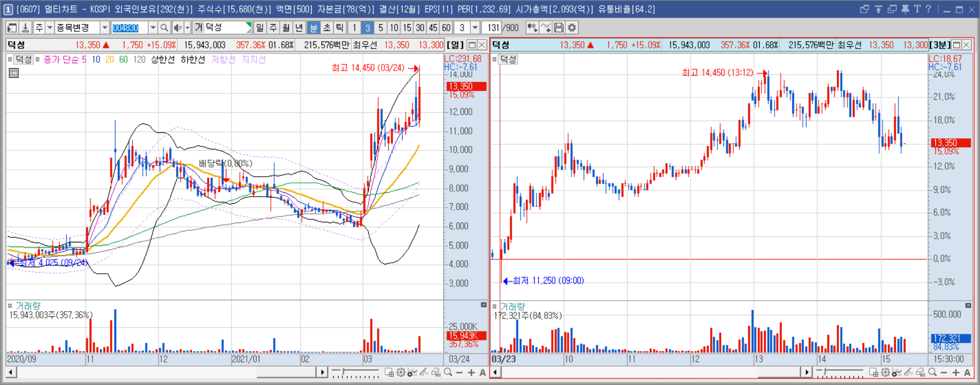
Task: Click the zoom slider below daily chart
Action: [x=355, y=373]
